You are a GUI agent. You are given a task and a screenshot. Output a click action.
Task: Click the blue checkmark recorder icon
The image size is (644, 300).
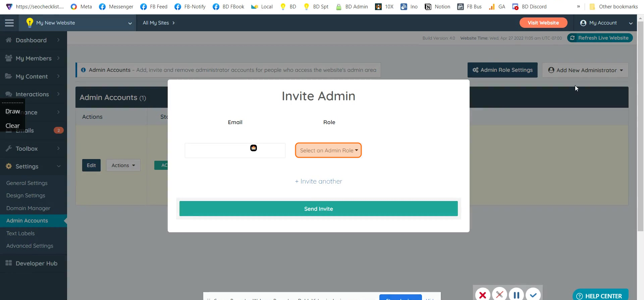[x=533, y=295]
